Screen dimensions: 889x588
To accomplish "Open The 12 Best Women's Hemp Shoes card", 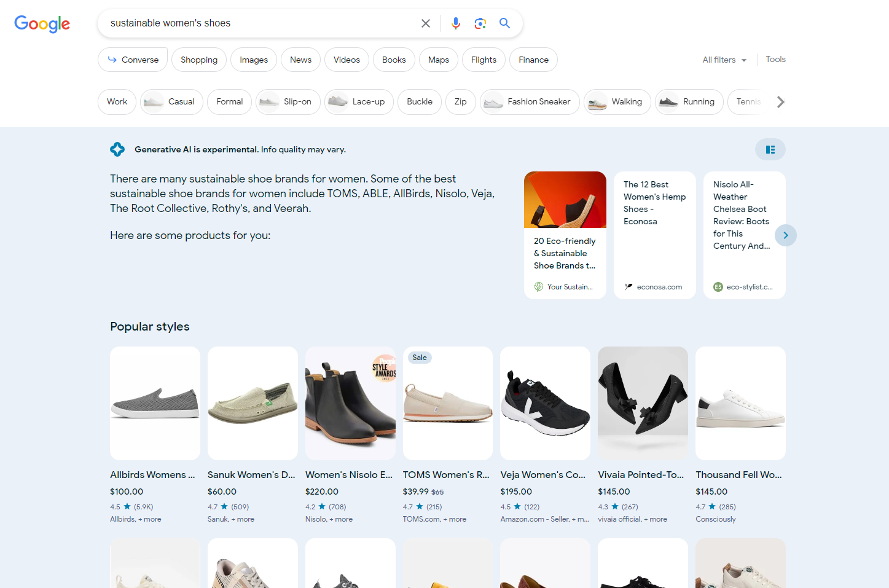I will tap(655, 235).
